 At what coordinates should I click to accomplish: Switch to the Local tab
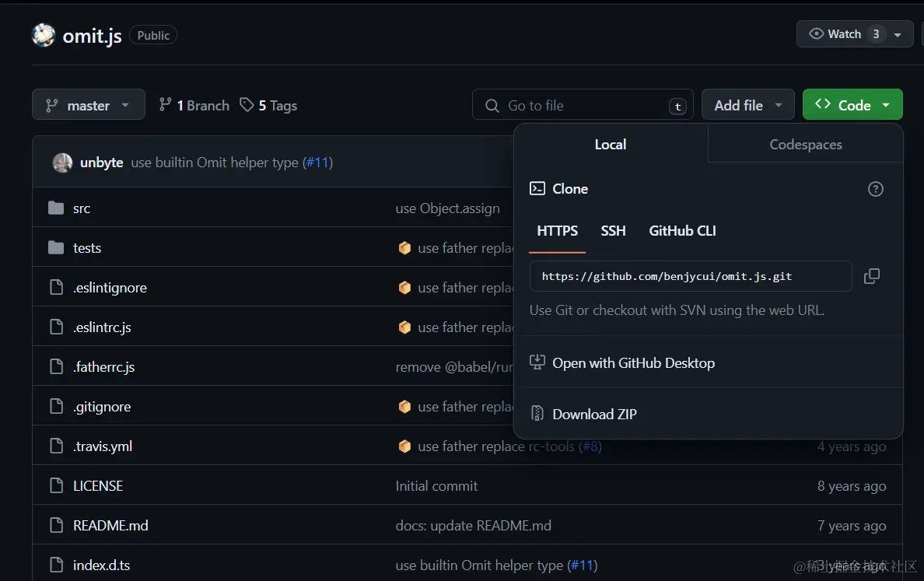[x=611, y=145]
